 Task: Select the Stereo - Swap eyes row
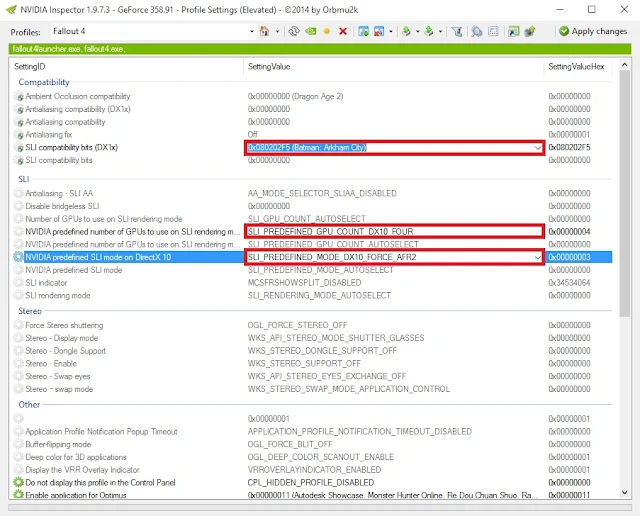(x=312, y=376)
